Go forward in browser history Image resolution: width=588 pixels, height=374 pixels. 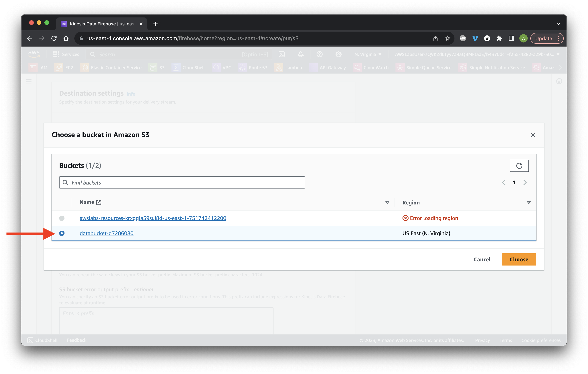pos(42,38)
